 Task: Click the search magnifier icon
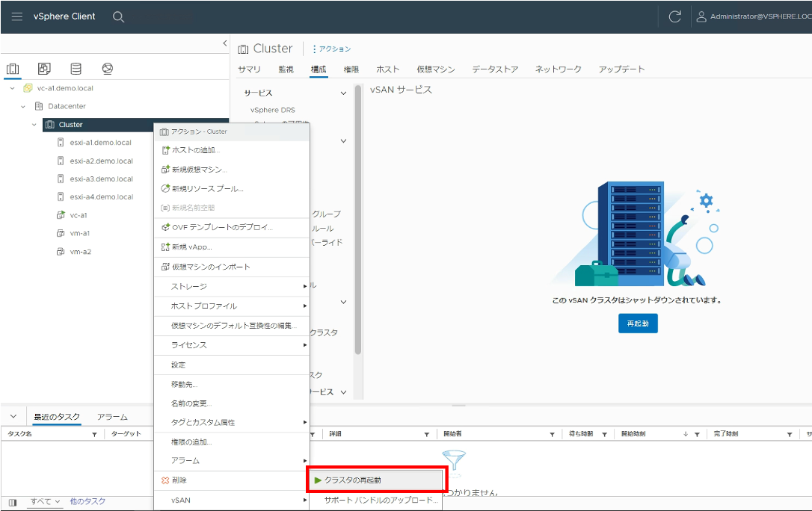pyautogui.click(x=118, y=16)
